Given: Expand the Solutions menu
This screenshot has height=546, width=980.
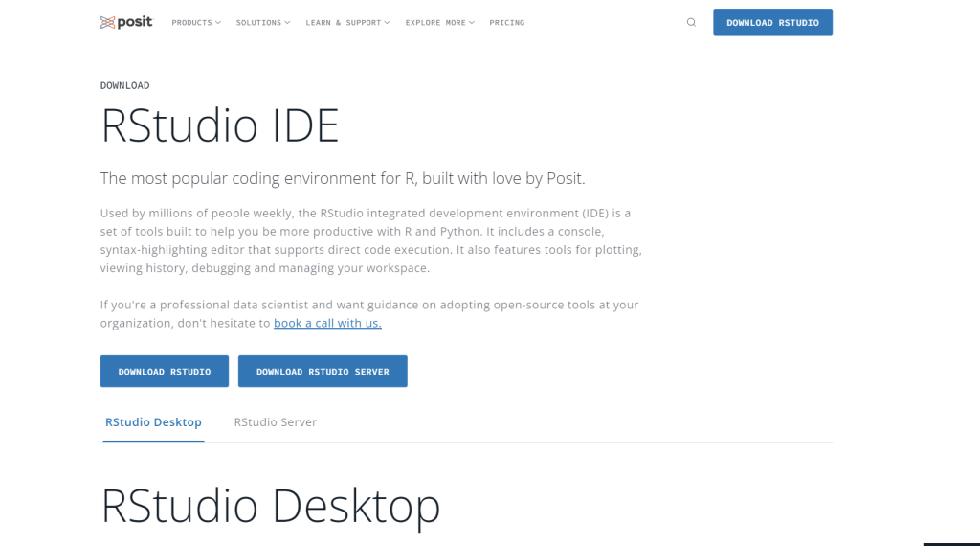Looking at the screenshot, I should (x=263, y=23).
